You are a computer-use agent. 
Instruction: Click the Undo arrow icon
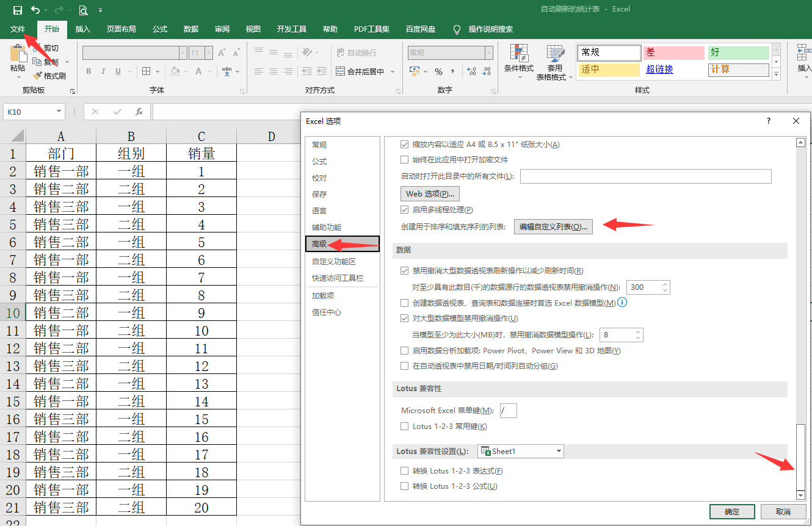[x=35, y=10]
